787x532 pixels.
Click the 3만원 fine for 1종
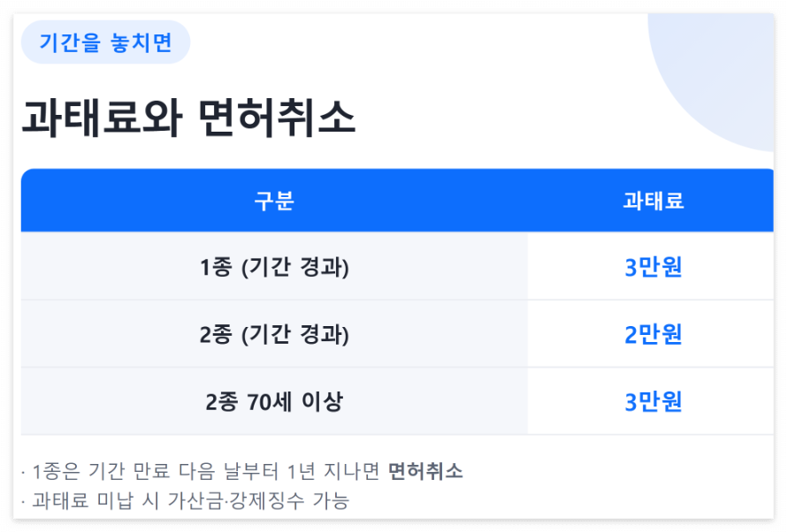click(x=653, y=267)
